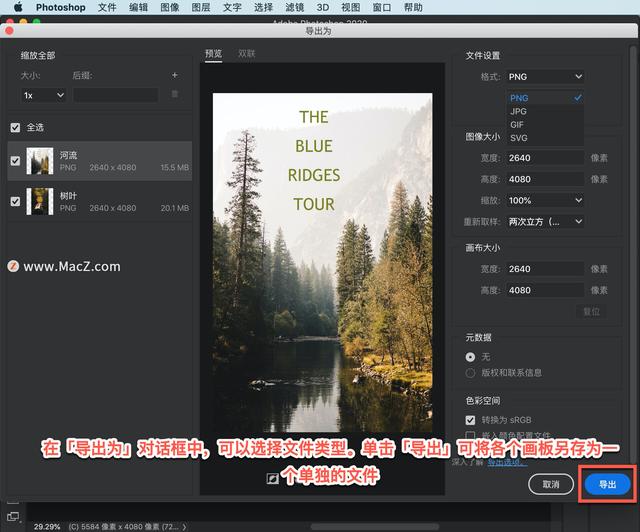The width and height of the screenshot is (640, 532).
Task: Toggle the 全选 select-all checkbox
Action: tap(15, 128)
